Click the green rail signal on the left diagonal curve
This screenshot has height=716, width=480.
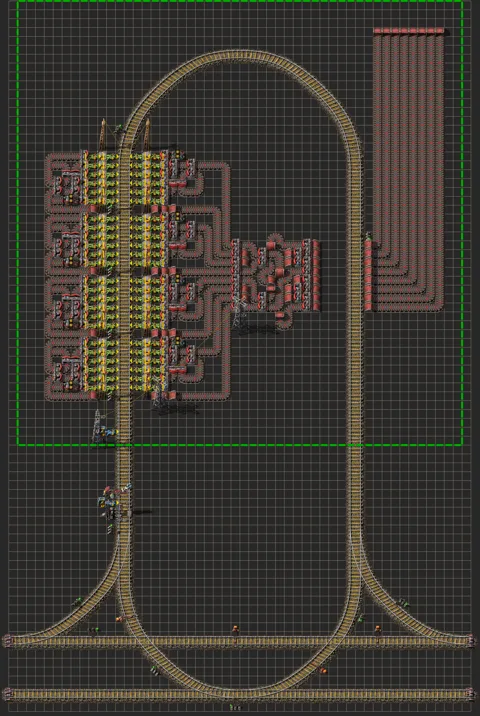78,601
